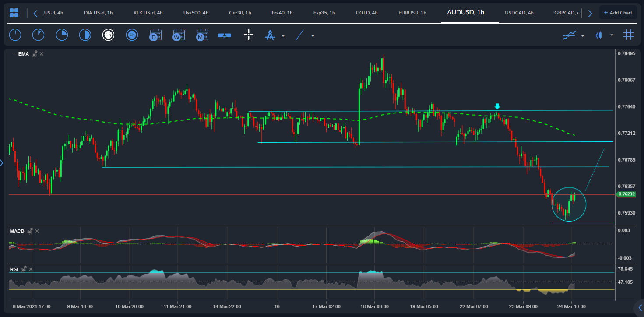
Task: Remove the EMA indicator
Action: (x=42, y=54)
